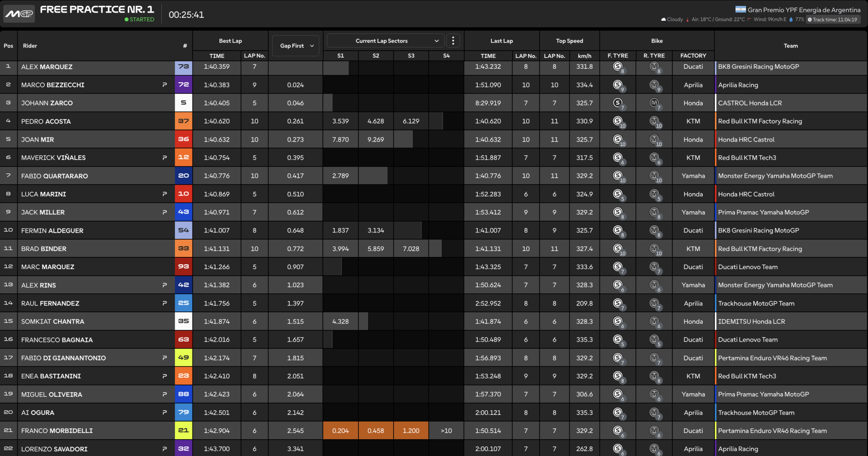This screenshot has width=868, height=456.
Task: Click Pedro Acosta S3 time 6.129
Action: click(411, 121)
